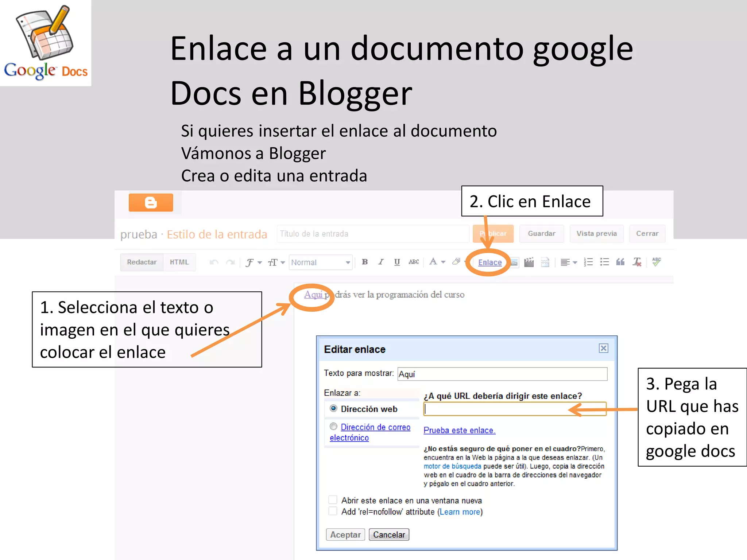Open the text color picker
Image resolution: width=747 pixels, height=560 pixels.
(437, 262)
